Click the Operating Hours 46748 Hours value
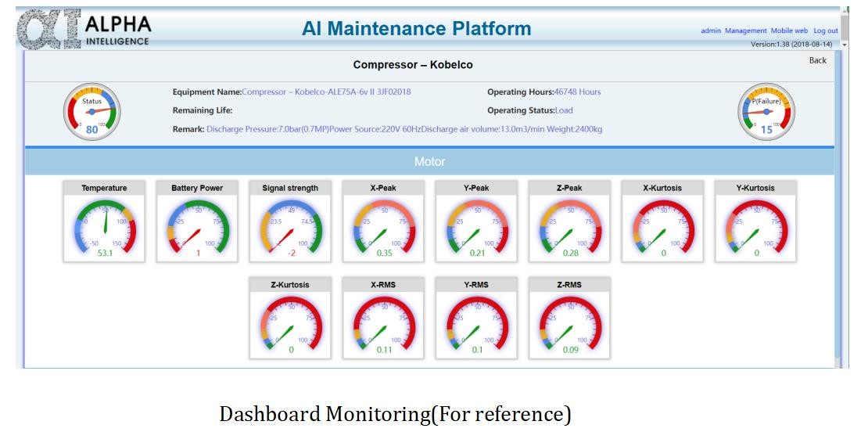The image size is (868, 432). [x=577, y=92]
